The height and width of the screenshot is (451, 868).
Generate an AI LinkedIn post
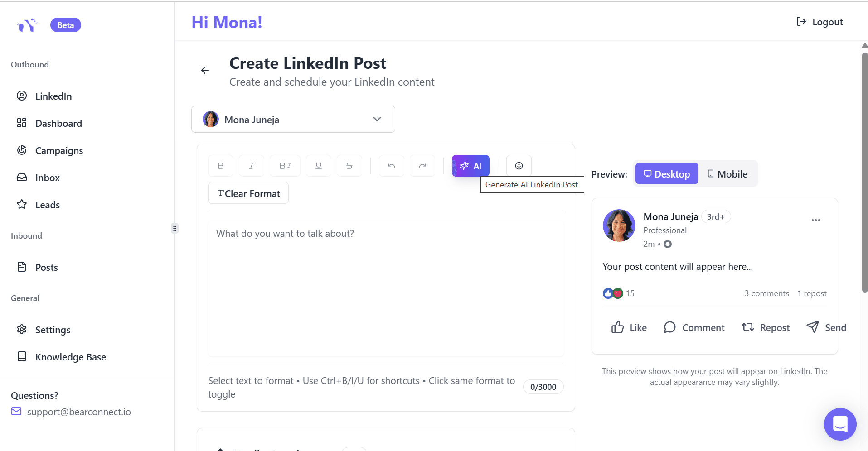pos(470,165)
